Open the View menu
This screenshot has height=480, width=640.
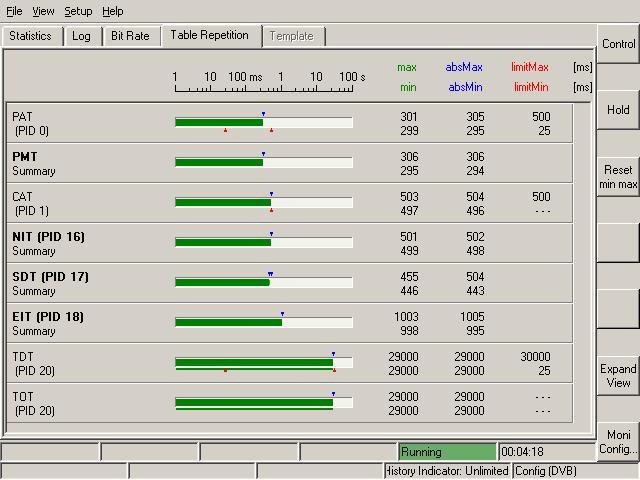point(43,11)
